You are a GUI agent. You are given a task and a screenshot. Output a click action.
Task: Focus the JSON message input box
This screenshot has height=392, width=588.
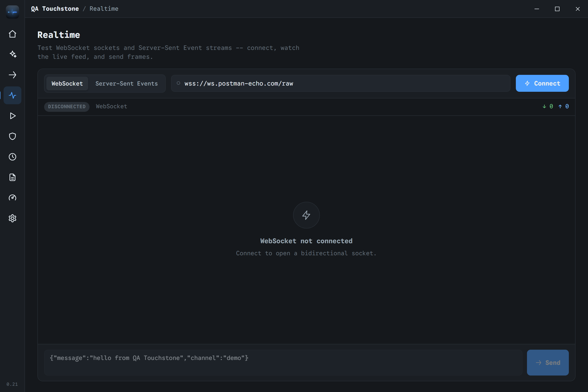(283, 363)
